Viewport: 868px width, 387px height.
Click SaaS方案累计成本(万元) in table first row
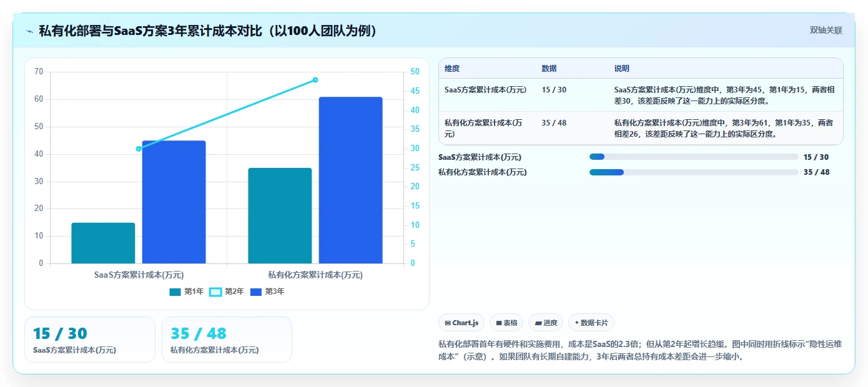485,90
